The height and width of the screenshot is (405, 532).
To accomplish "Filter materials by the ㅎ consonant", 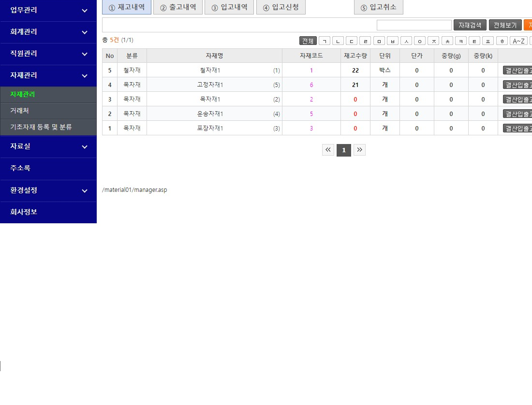I will click(502, 41).
